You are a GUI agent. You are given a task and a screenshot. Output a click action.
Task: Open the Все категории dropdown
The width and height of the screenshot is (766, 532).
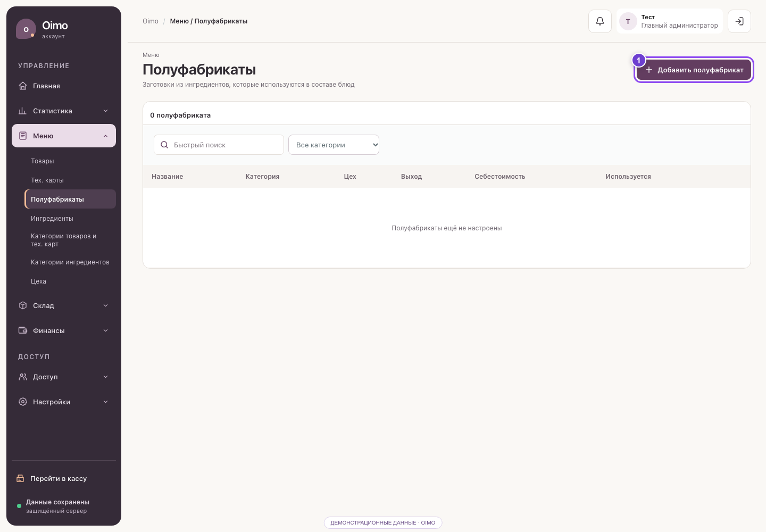334,145
